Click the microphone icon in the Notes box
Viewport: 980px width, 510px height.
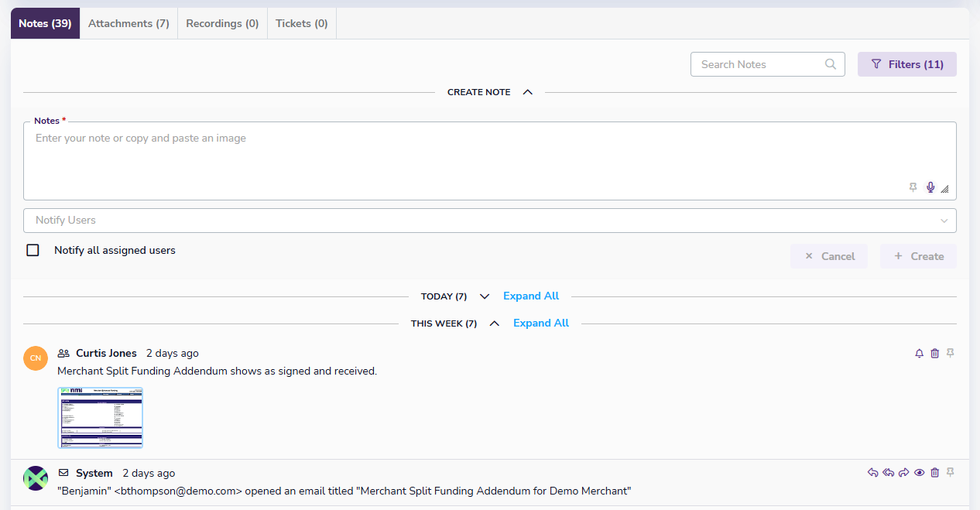[x=930, y=187]
